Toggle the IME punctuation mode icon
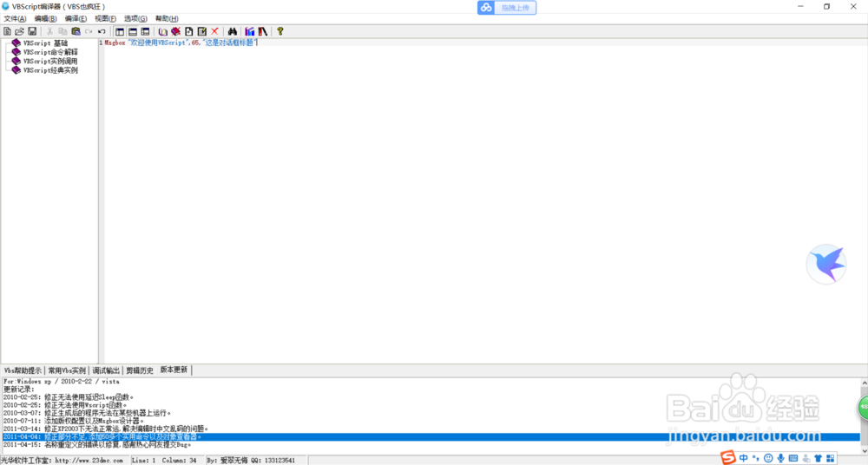This screenshot has width=868, height=465. click(x=756, y=458)
